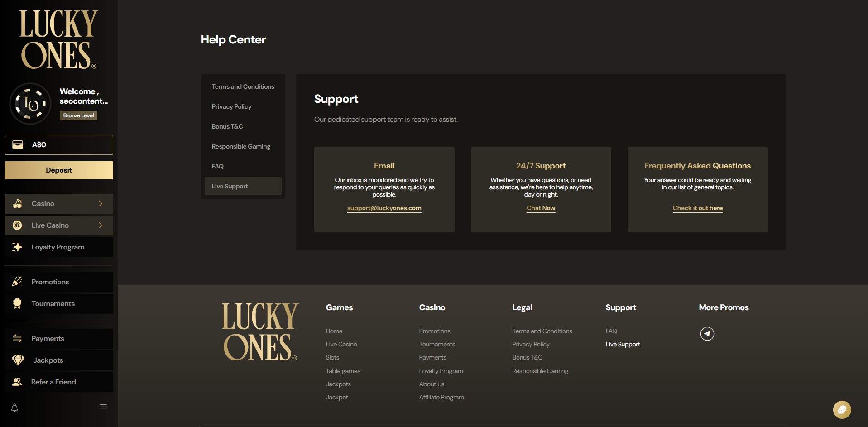Click footer Payments link
The height and width of the screenshot is (427, 868).
tap(432, 357)
